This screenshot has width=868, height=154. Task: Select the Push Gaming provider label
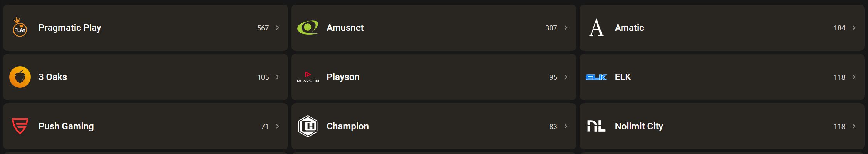66,126
